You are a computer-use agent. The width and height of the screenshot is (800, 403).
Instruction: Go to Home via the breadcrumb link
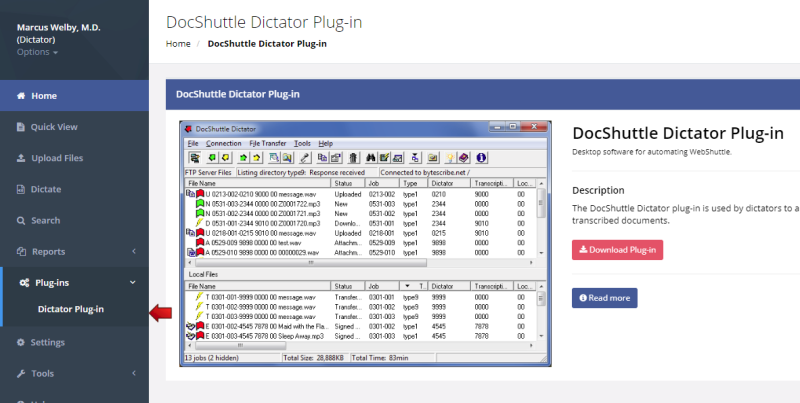point(178,44)
